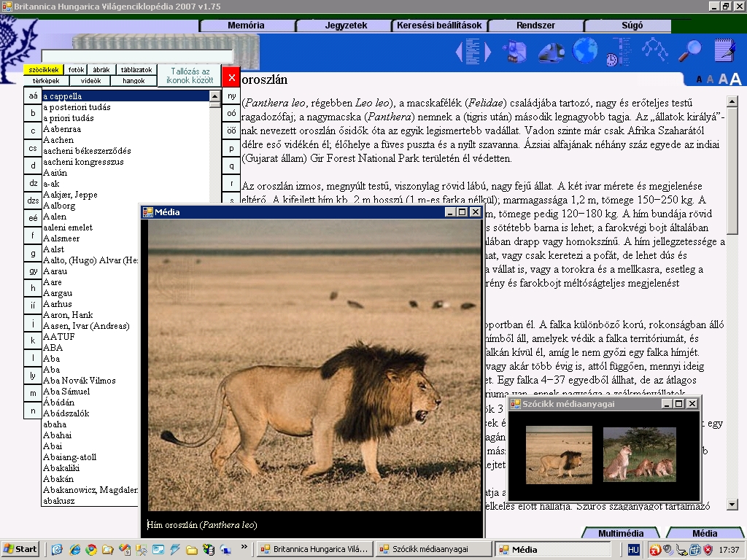Open the knowledge tree diagram icon
The height and width of the screenshot is (560, 747).
(x=654, y=50)
